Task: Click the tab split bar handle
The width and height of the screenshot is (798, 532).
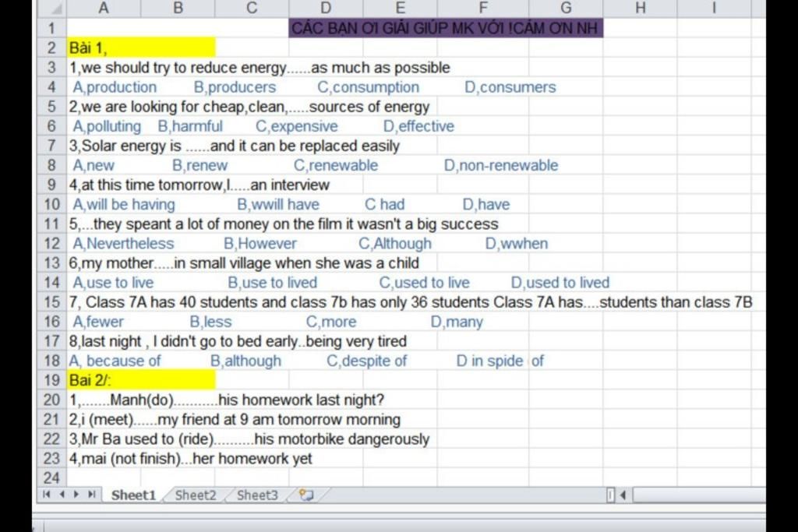Action: tap(610, 495)
